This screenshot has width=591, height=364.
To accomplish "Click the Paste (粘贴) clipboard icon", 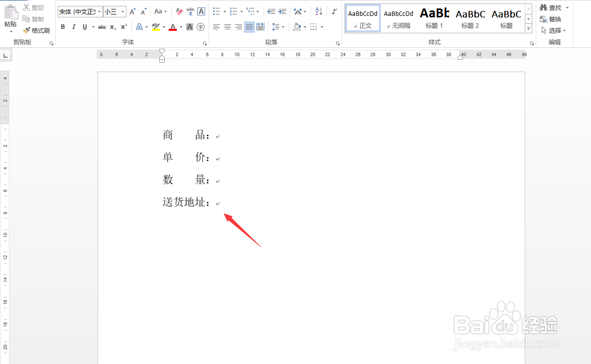I will tap(10, 12).
